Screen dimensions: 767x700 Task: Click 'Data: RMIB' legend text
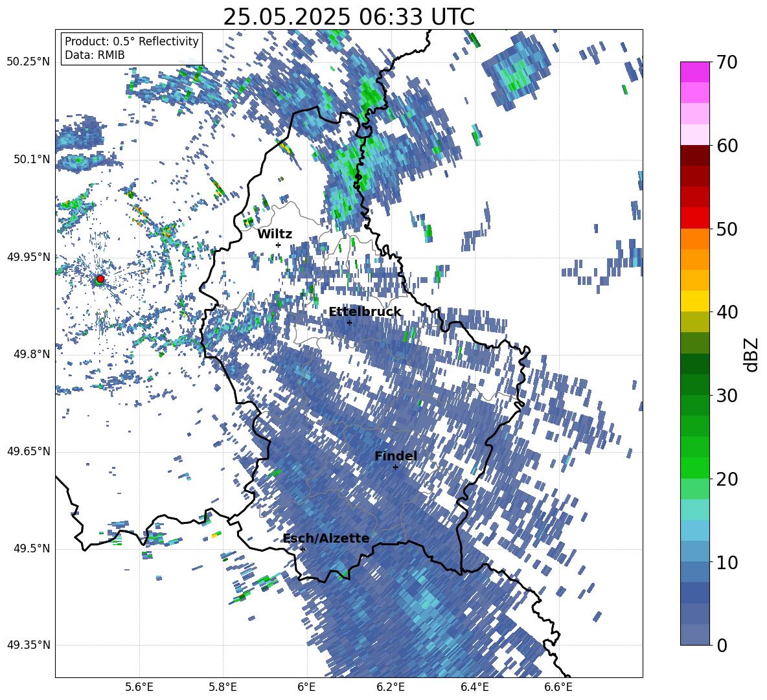coord(95,55)
